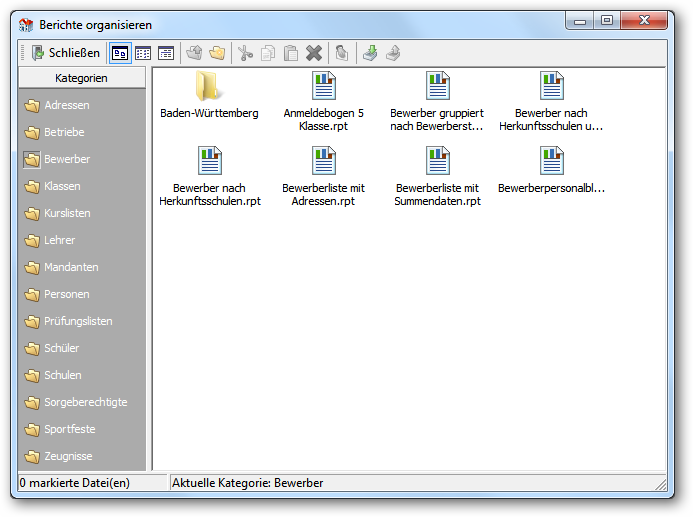Viewport: 693px width, 517px height.
Task: Click the new folder icon
Action: (x=217, y=53)
